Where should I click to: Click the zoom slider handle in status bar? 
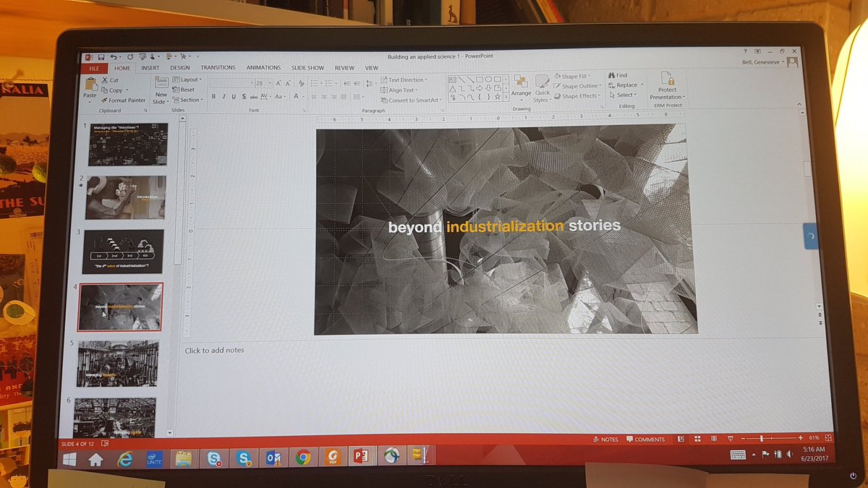[x=761, y=438]
